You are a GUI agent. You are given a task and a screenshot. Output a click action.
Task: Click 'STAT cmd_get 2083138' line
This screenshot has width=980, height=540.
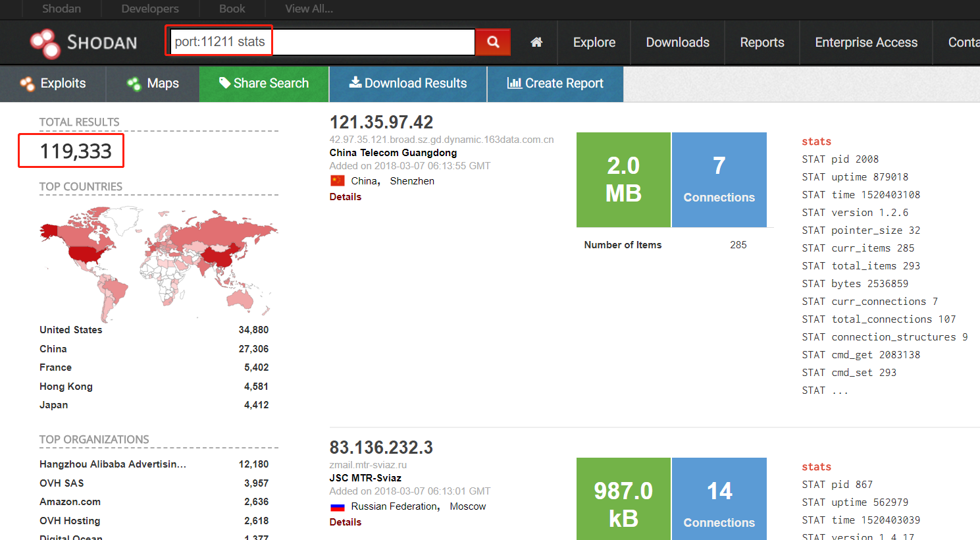pyautogui.click(x=861, y=355)
